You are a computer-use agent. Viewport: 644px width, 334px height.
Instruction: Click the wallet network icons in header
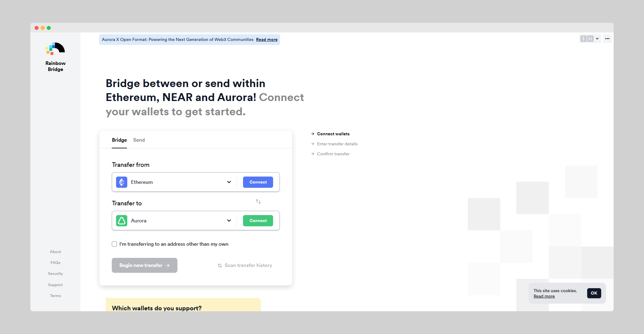pos(587,39)
